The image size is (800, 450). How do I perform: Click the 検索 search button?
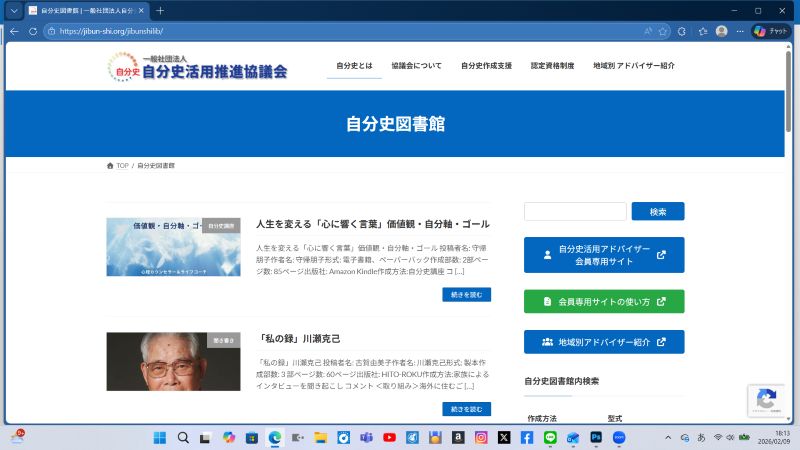(x=658, y=211)
